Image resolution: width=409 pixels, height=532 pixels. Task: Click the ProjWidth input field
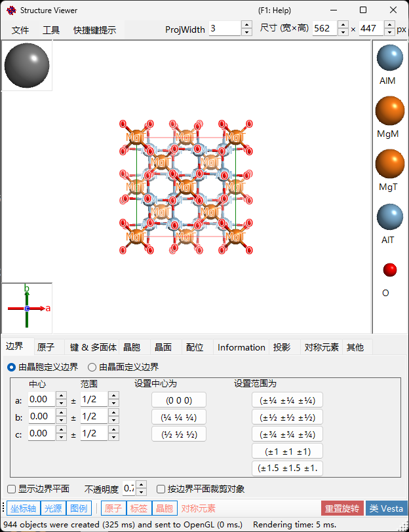(225, 29)
